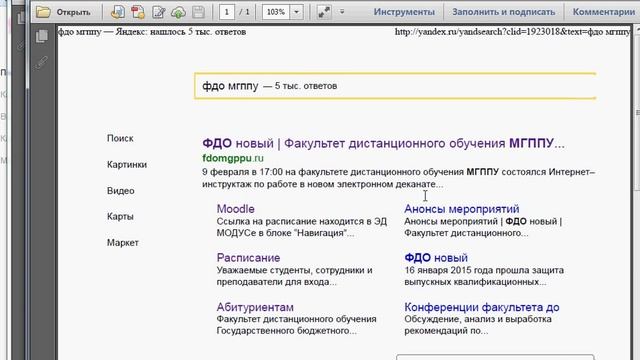Open the Комментарии panel
Viewport: 640px width, 360px height.
click(603, 12)
